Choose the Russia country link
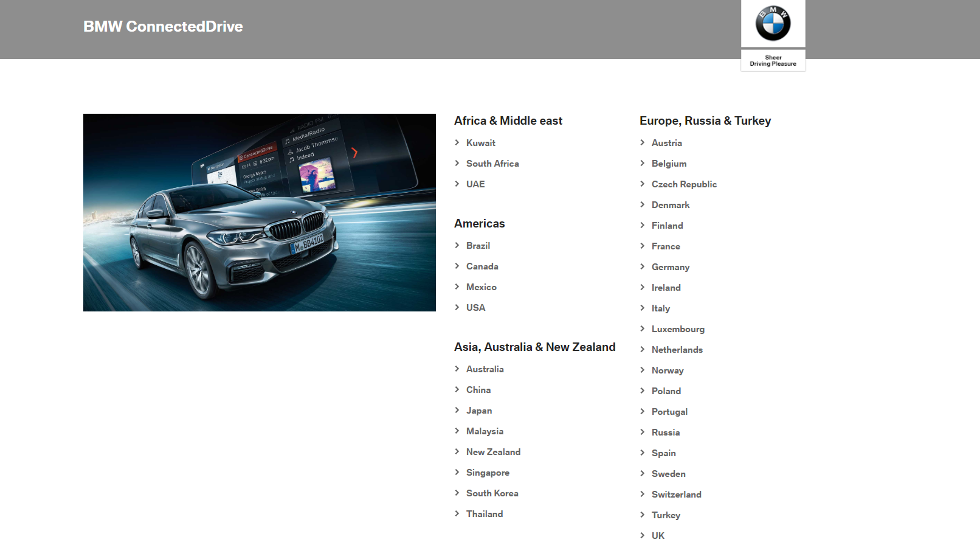The width and height of the screenshot is (980, 559). (666, 432)
